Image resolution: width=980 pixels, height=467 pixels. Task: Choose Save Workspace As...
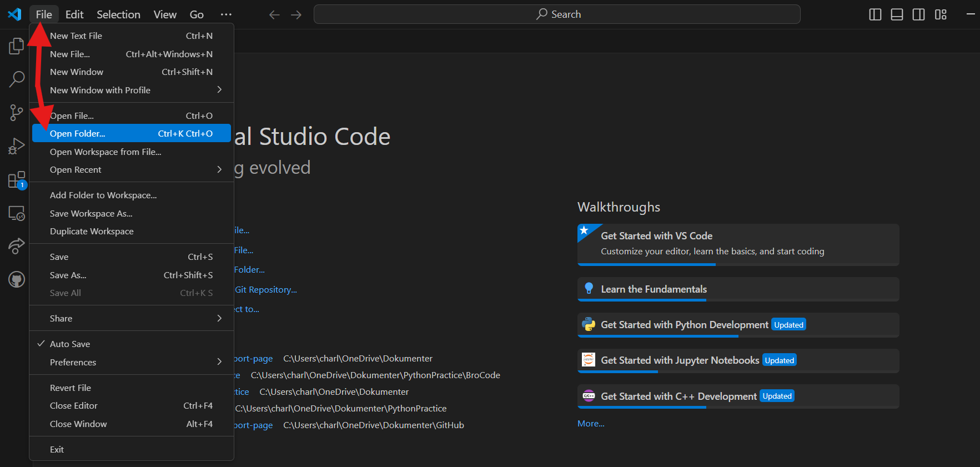132,213
